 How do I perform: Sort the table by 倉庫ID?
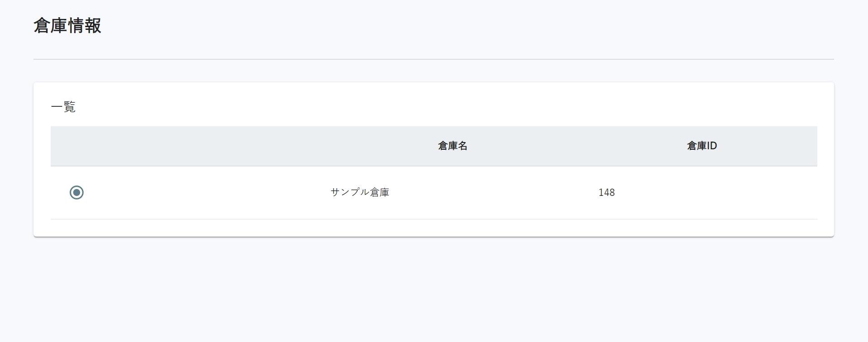pyautogui.click(x=702, y=146)
